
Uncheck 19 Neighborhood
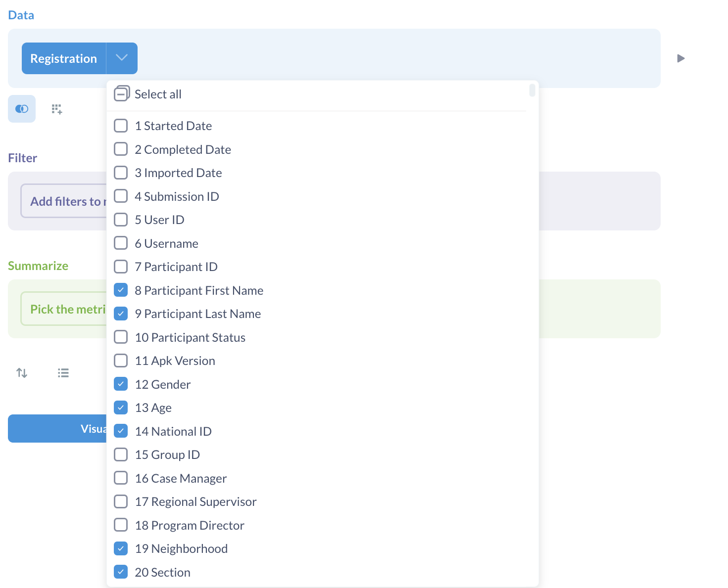click(121, 548)
